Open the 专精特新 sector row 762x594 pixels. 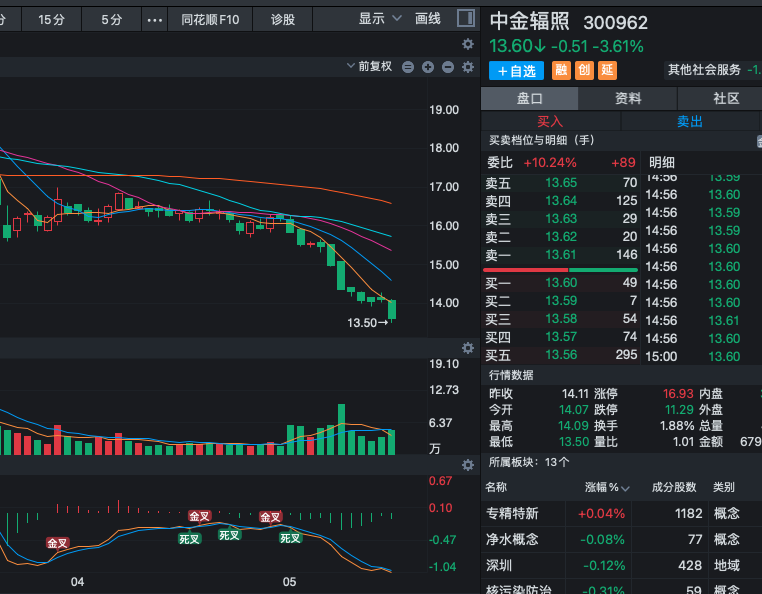point(622,513)
